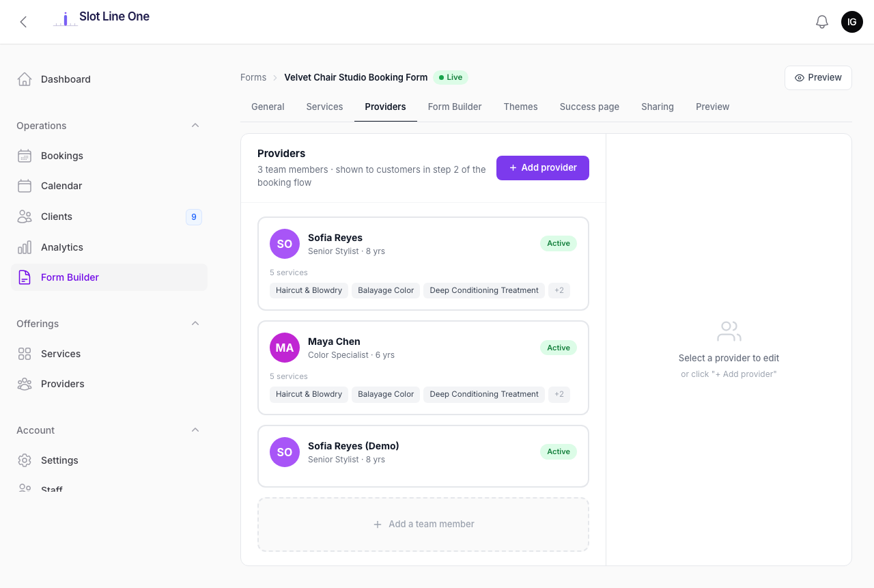The image size is (874, 588).
Task: Click the plus icon in Add provider
Action: 513,168
